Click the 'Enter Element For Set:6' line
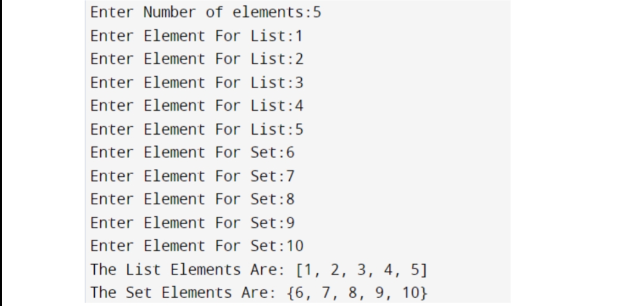The image size is (644, 306). coord(193,153)
